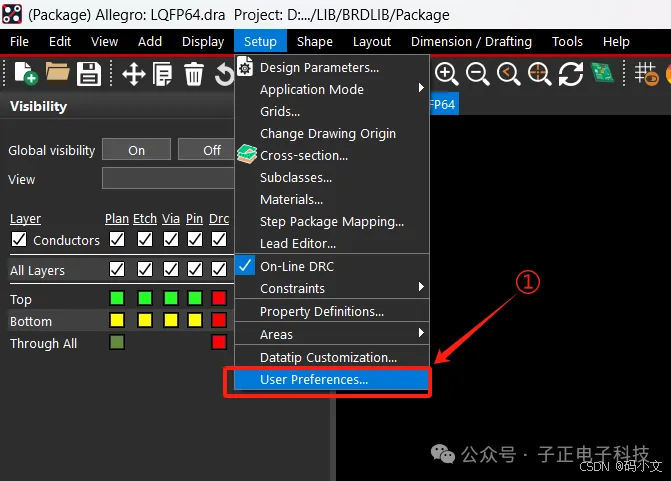The image size is (671, 481).
Task: Click the Copy tool icon
Action: [163, 74]
